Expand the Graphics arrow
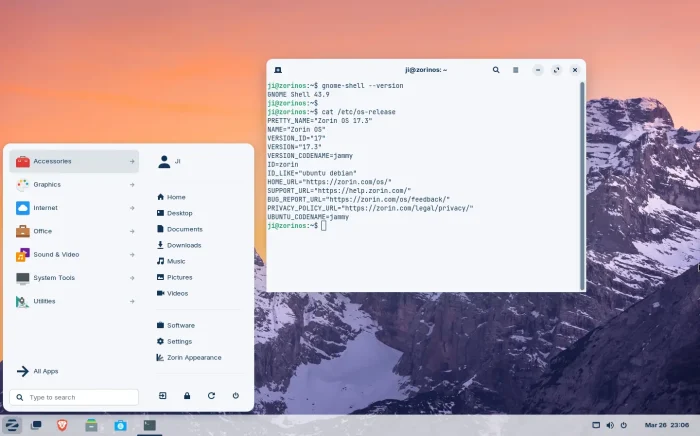Viewport: 700px width, 436px height. (x=132, y=185)
